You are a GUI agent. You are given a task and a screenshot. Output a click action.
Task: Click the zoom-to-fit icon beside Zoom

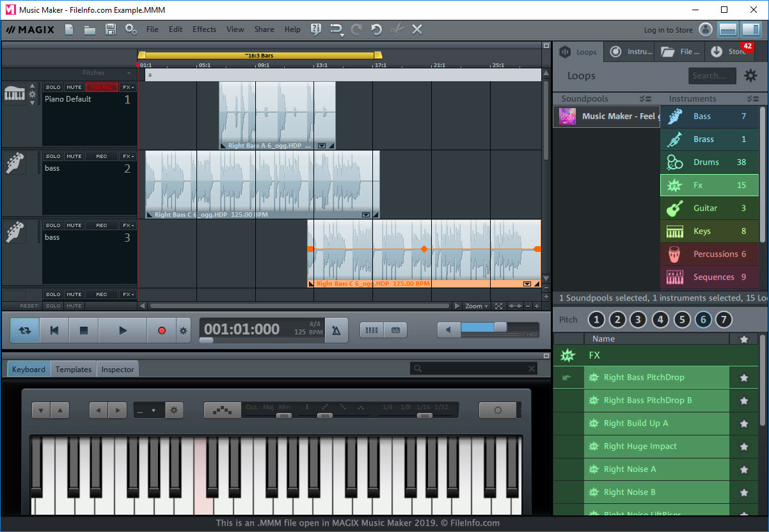499,306
